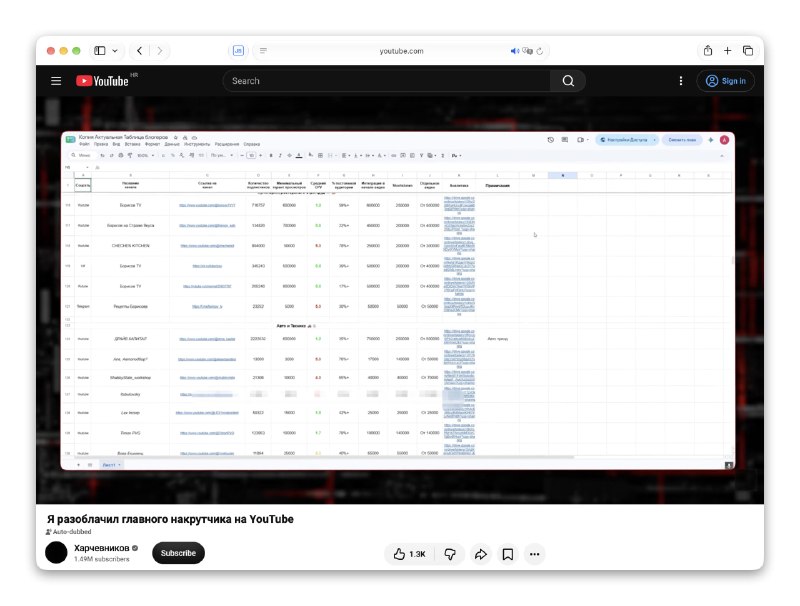The height and width of the screenshot is (606, 800).
Task: Click the verified badge next to Харчевников
Action: click(x=135, y=548)
